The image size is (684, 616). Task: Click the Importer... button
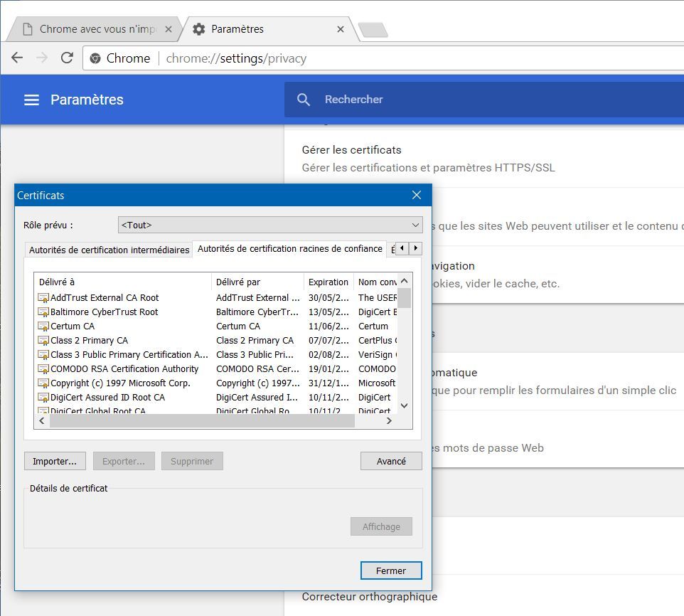[55, 461]
